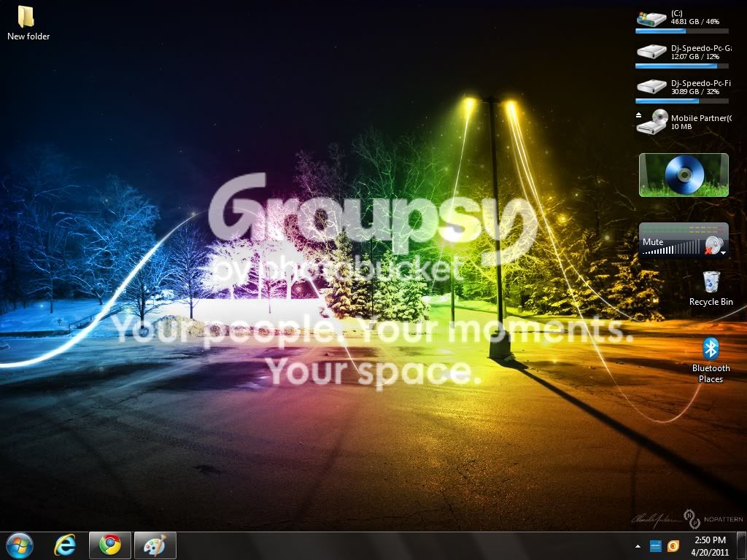This screenshot has height=560, width=747.
Task: Open the (C:) drive gadget icon
Action: coord(651,18)
